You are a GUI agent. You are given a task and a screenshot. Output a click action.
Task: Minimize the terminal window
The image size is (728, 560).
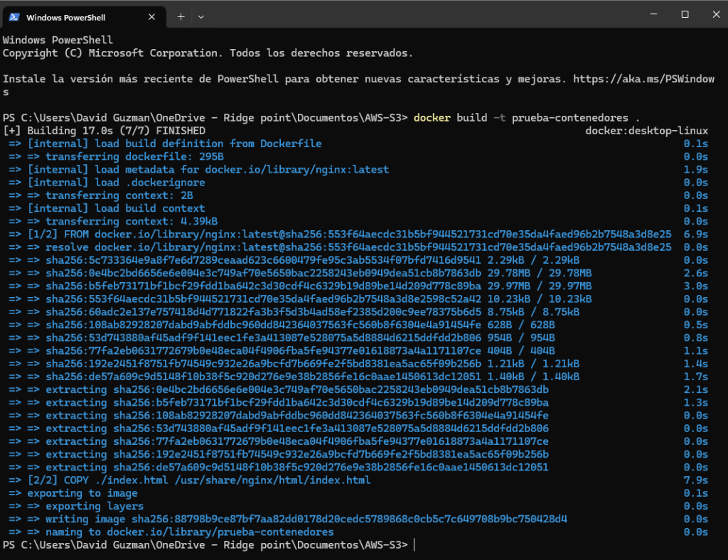[652, 14]
